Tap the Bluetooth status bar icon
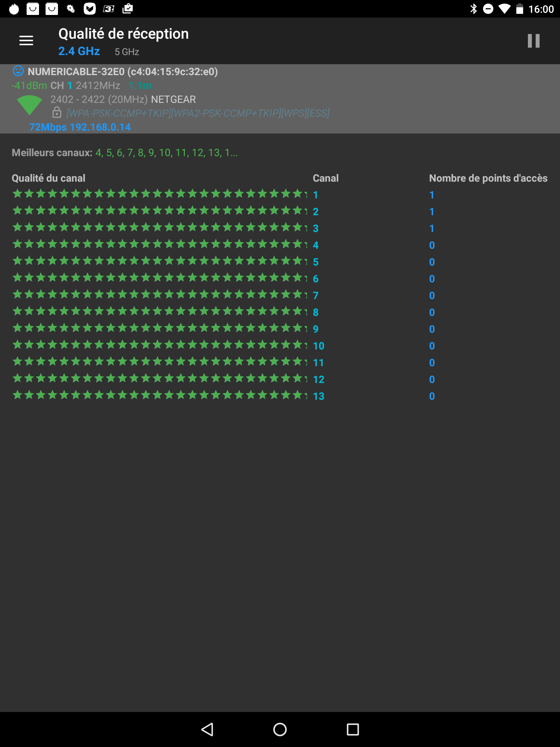This screenshot has height=747, width=560. [473, 9]
